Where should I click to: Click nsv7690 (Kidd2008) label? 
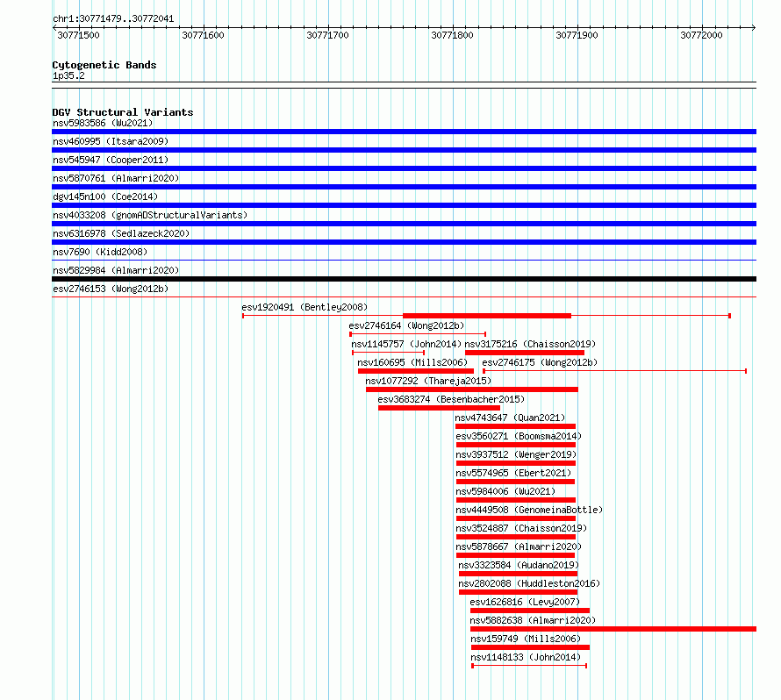(x=100, y=252)
